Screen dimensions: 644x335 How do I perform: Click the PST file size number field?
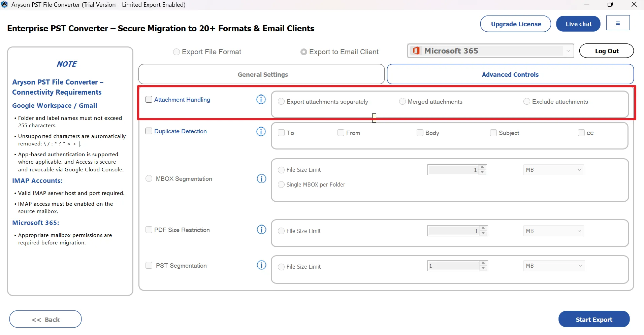(x=454, y=266)
